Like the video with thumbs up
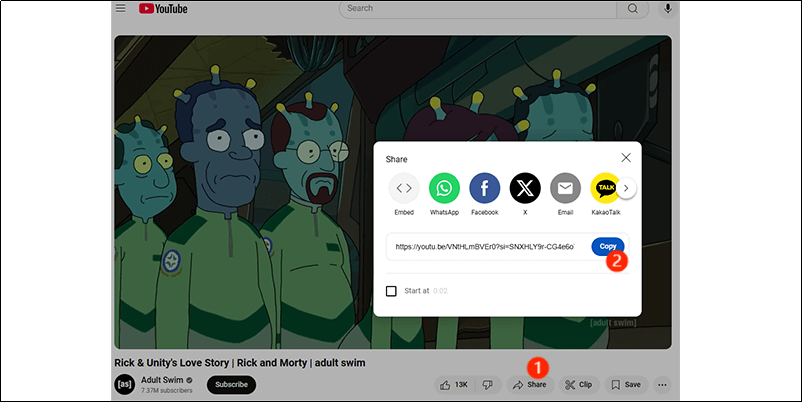This screenshot has height=403, width=803. point(452,384)
